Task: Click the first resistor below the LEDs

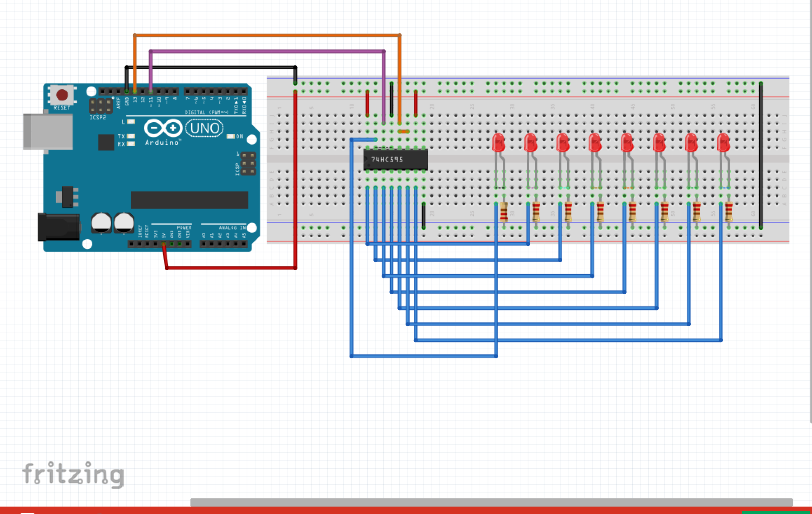Action: pos(504,211)
